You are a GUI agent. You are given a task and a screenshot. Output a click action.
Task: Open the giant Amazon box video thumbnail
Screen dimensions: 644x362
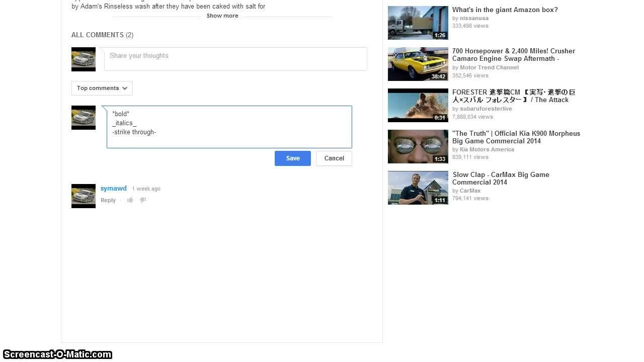tap(418, 23)
